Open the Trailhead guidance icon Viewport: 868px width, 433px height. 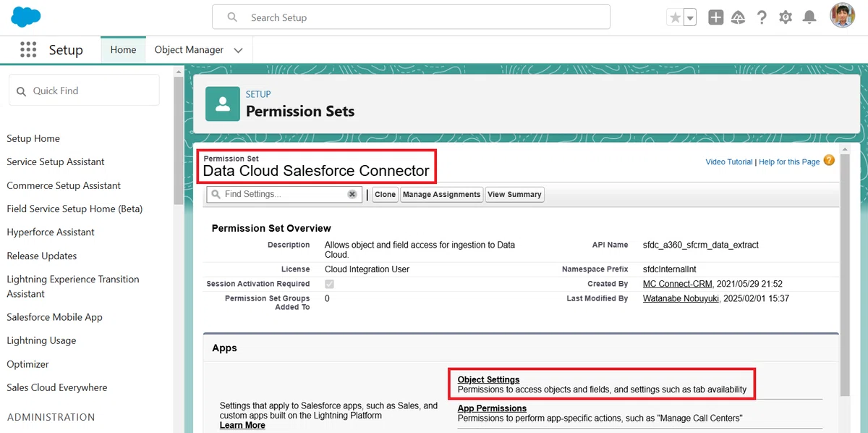click(739, 17)
